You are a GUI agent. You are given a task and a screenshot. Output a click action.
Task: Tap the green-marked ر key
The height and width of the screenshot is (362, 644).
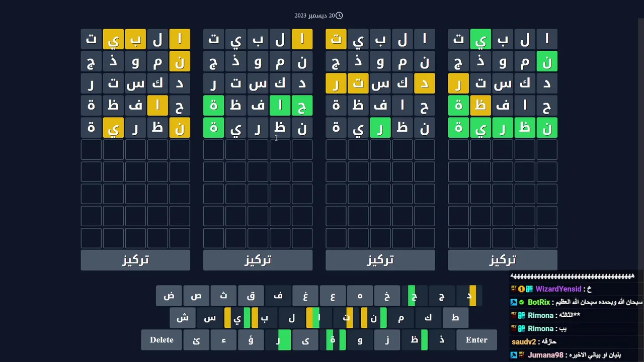point(278,340)
